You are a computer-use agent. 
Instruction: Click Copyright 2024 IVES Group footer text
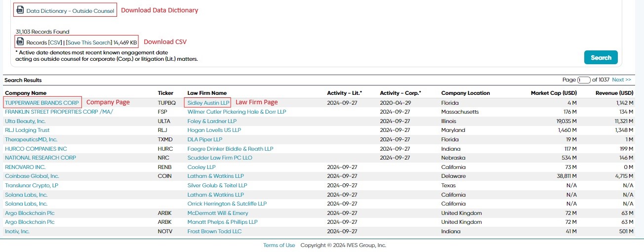tap(343, 245)
